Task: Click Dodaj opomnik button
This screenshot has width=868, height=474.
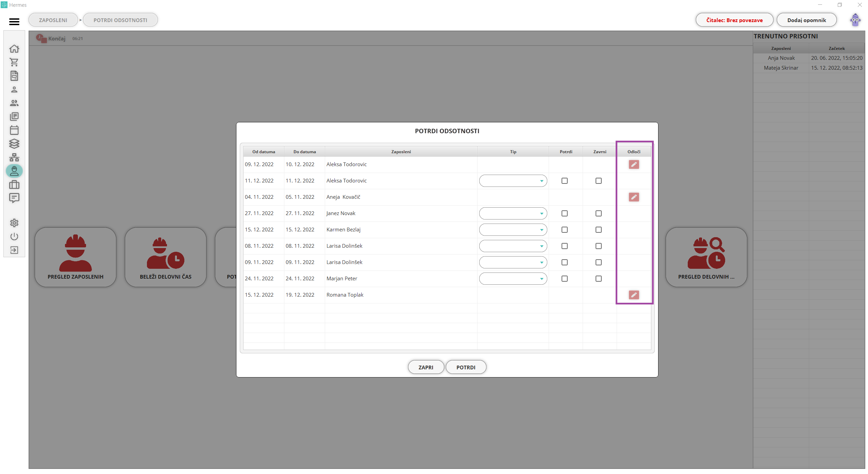Action: tap(806, 20)
